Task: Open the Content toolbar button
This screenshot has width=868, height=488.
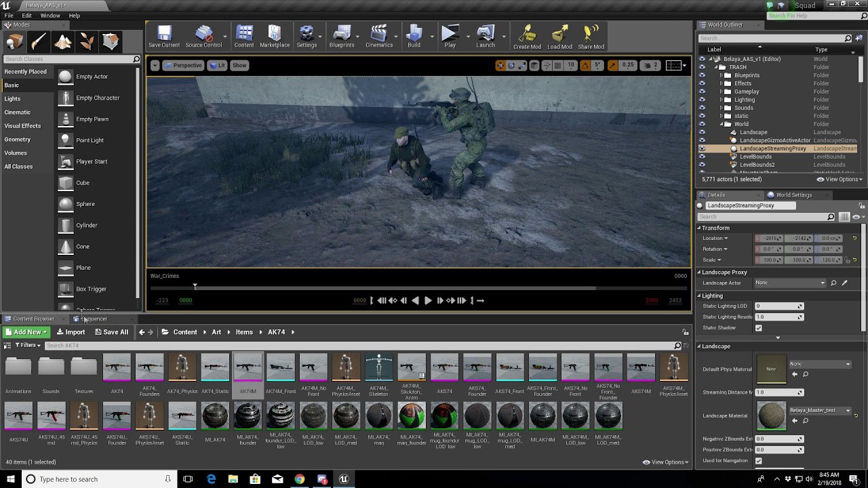Action: click(x=244, y=37)
